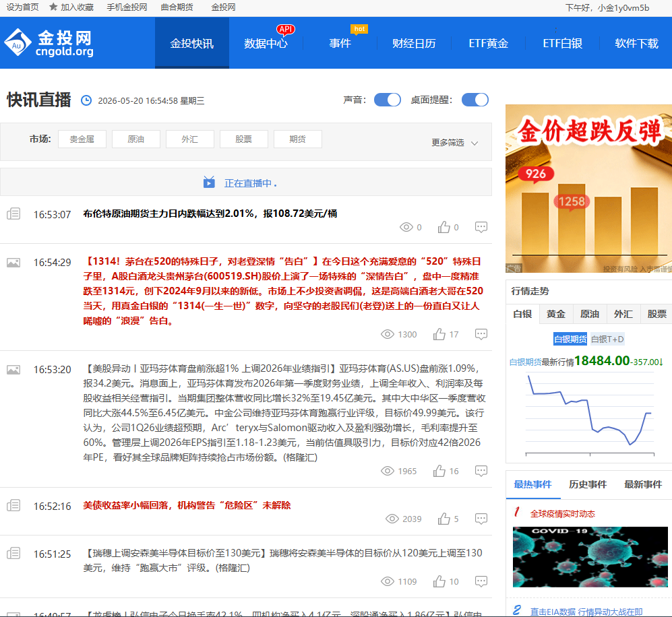Click the top-bar 金投网 link
The height and width of the screenshot is (617, 672).
click(223, 7)
